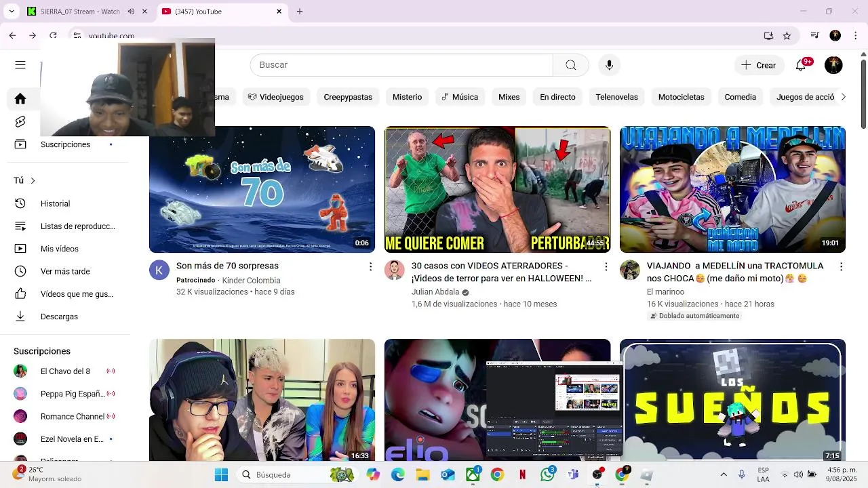Click the Julian Abdala channel name
The height and width of the screenshot is (488, 868).
click(435, 292)
